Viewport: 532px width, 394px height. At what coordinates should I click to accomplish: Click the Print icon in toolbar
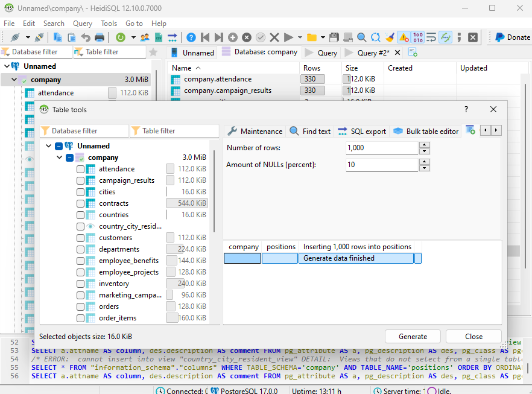point(100,37)
